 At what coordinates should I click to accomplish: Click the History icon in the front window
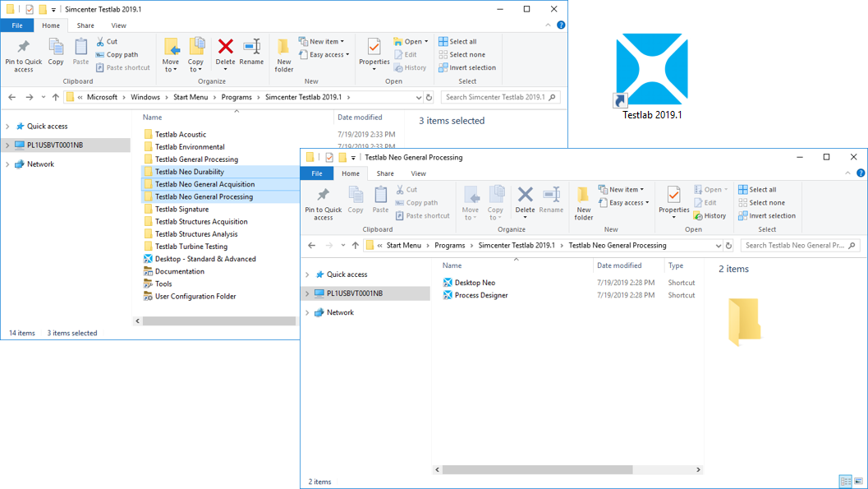point(710,216)
